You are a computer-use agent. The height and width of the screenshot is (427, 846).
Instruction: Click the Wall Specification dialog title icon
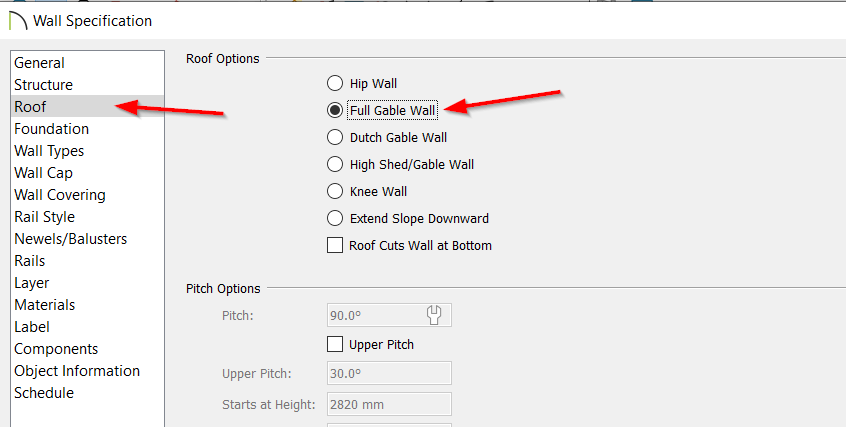pos(18,21)
